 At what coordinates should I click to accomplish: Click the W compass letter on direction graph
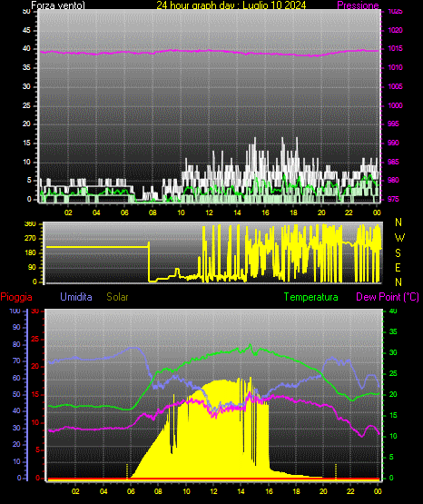399,238
